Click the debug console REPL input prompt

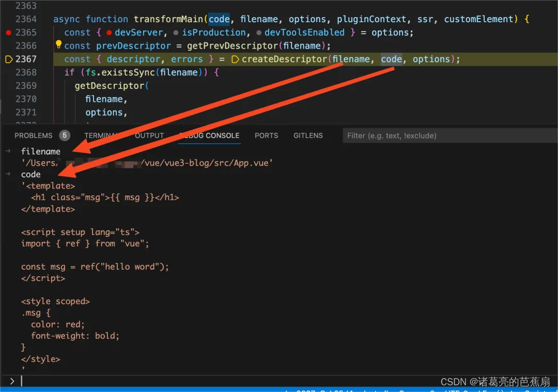tap(285, 381)
